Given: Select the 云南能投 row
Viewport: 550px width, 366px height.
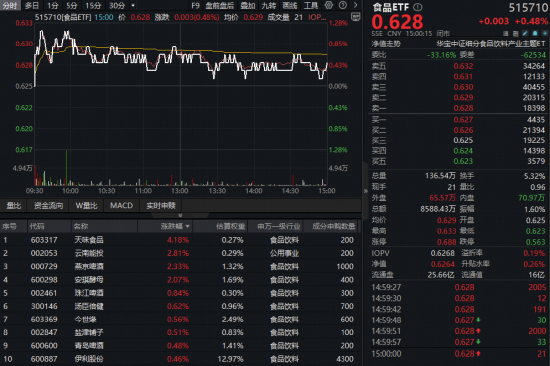Looking at the screenshot, I should click(180, 253).
